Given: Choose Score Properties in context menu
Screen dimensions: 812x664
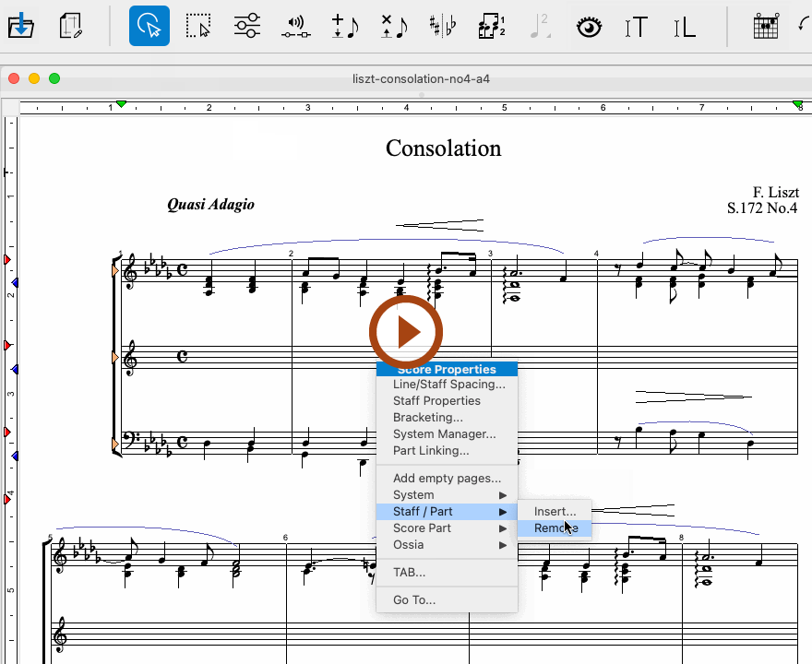Looking at the screenshot, I should pos(447,369).
